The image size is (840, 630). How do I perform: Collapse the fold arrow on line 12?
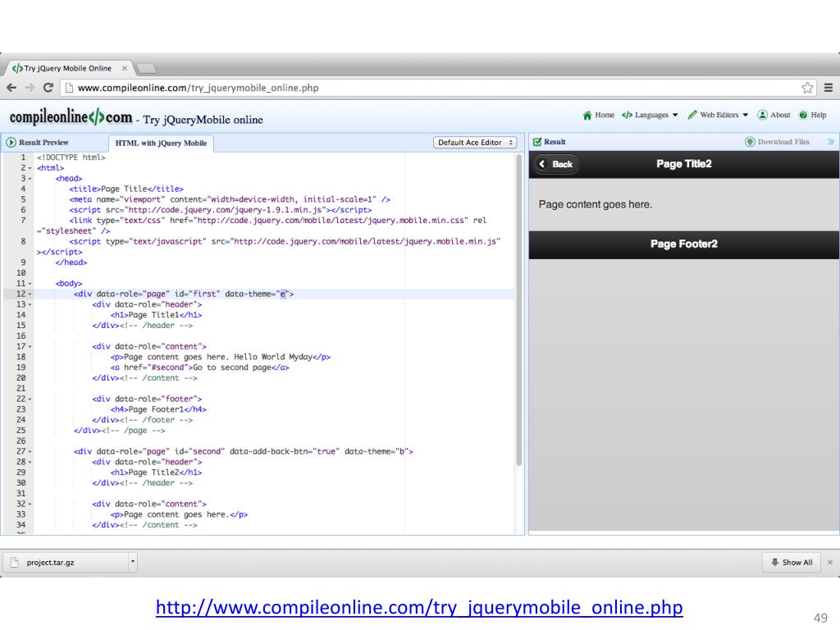pos(30,294)
